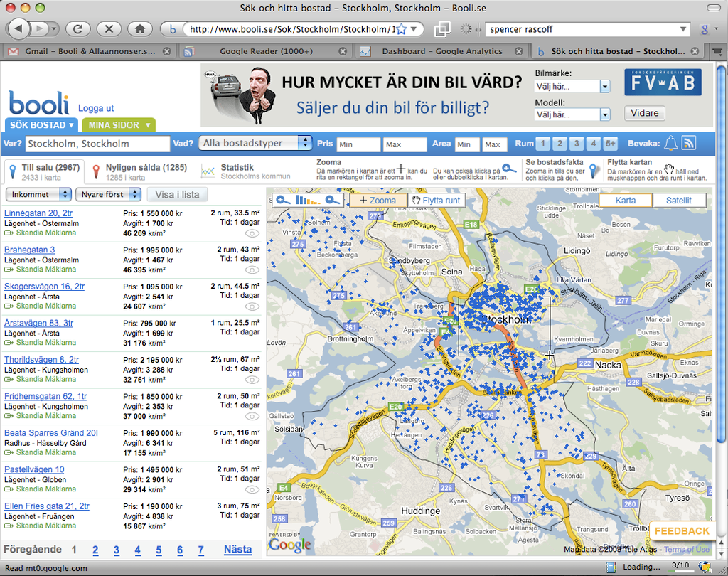Switch to Gmail tab
Viewport: 728px width, 576px height.
(x=89, y=51)
